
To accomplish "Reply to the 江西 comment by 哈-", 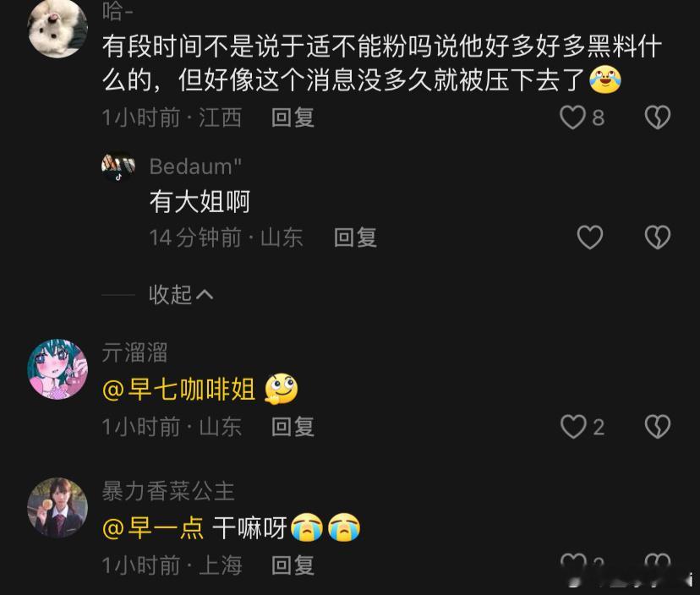I will coord(293,117).
